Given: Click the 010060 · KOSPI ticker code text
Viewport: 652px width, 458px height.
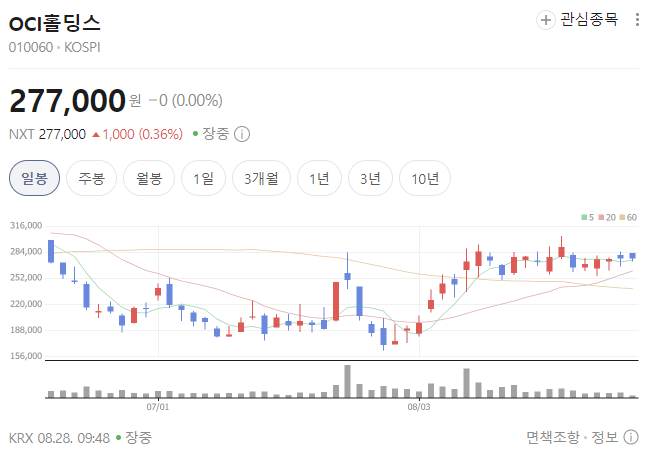Looking at the screenshot, I should point(54,47).
